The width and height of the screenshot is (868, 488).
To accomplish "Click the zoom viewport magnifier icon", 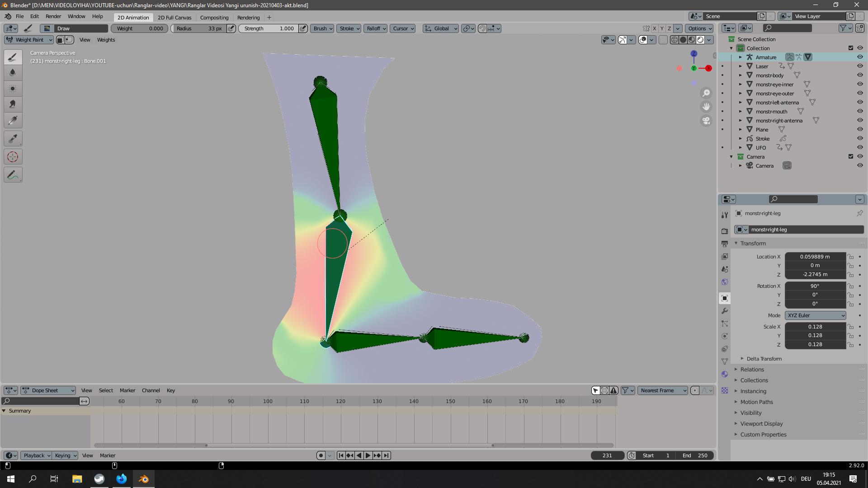I will pyautogui.click(x=706, y=93).
